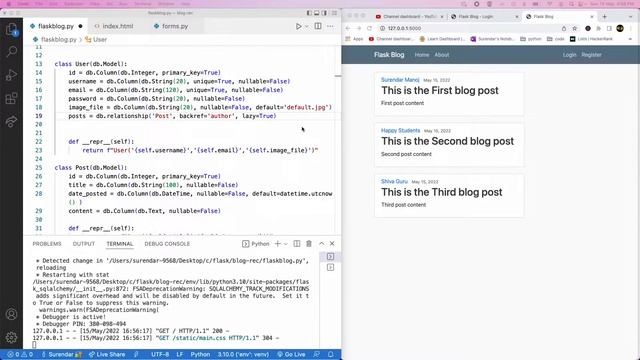Open the python bookmarks folder
Image resolution: width=640 pixels, height=360 pixels.
531,39
